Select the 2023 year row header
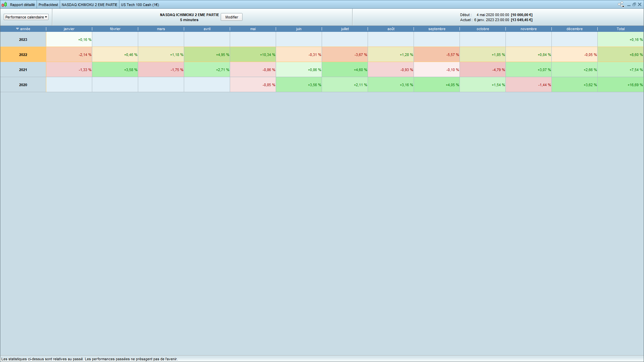Viewport: 644px width, 362px height. pyautogui.click(x=23, y=40)
